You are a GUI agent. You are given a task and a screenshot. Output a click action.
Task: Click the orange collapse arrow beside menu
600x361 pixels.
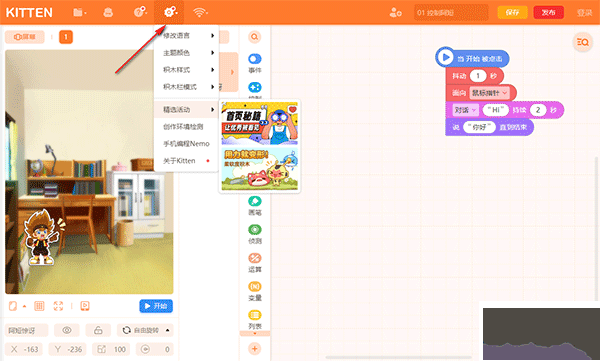232,72
